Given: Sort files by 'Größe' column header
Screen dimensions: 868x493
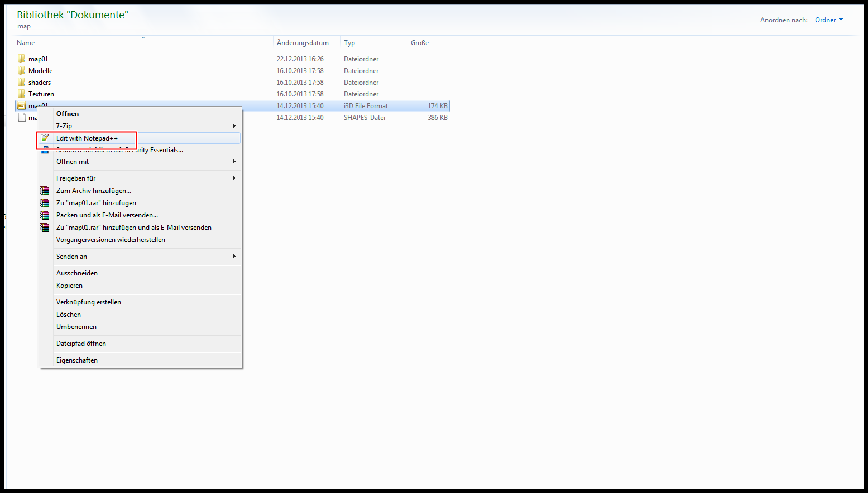Looking at the screenshot, I should tap(420, 43).
